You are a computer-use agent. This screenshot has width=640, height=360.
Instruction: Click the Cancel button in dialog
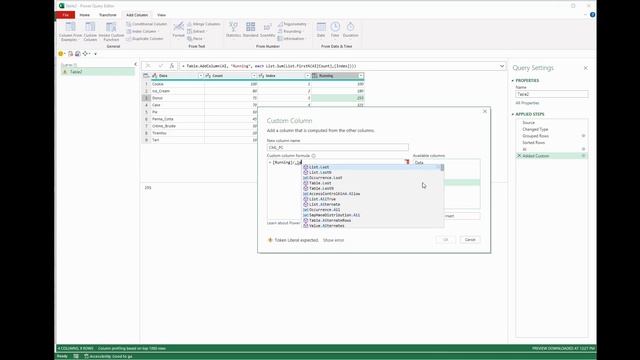[470, 240]
